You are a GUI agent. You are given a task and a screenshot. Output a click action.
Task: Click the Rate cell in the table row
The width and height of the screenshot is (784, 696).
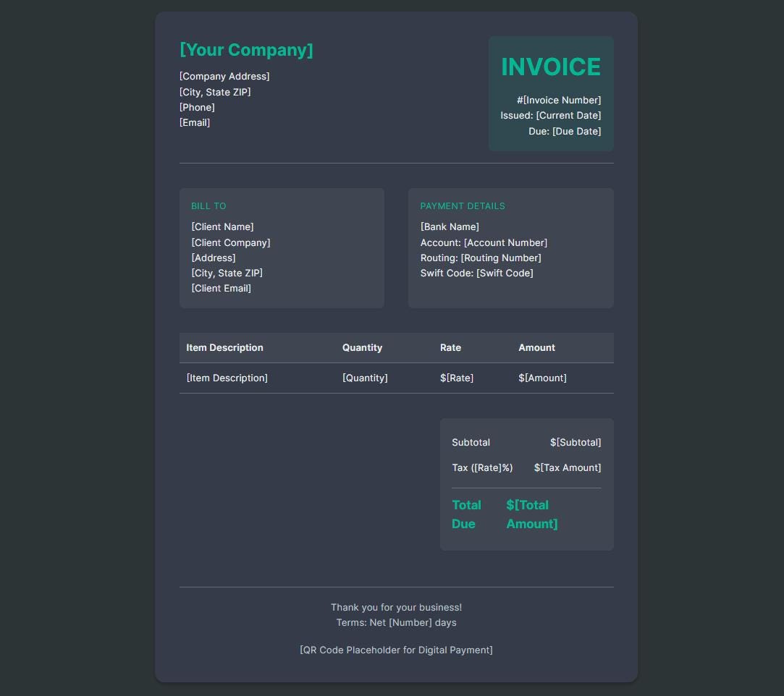[457, 378]
